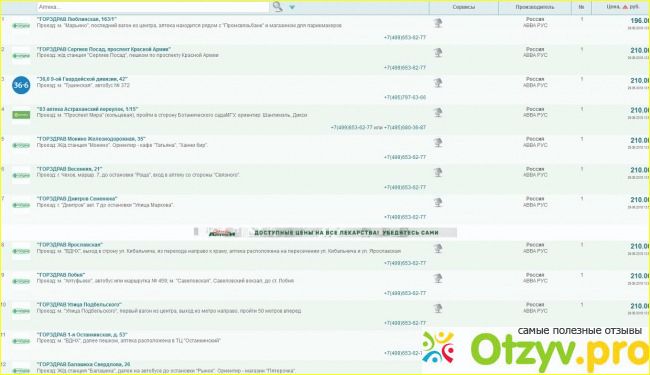Focus the Аптека search input field
Image resolution: width=650 pixels, height=375 pixels.
point(153,7)
